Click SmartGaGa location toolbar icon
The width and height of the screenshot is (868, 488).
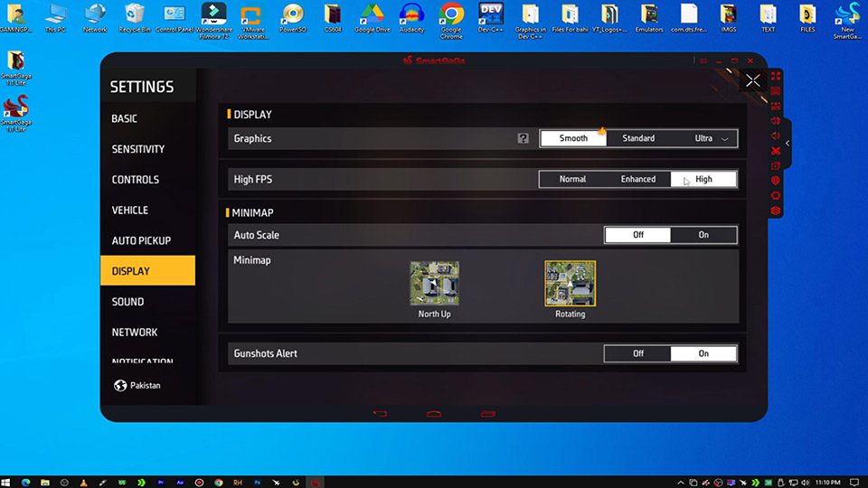click(776, 181)
